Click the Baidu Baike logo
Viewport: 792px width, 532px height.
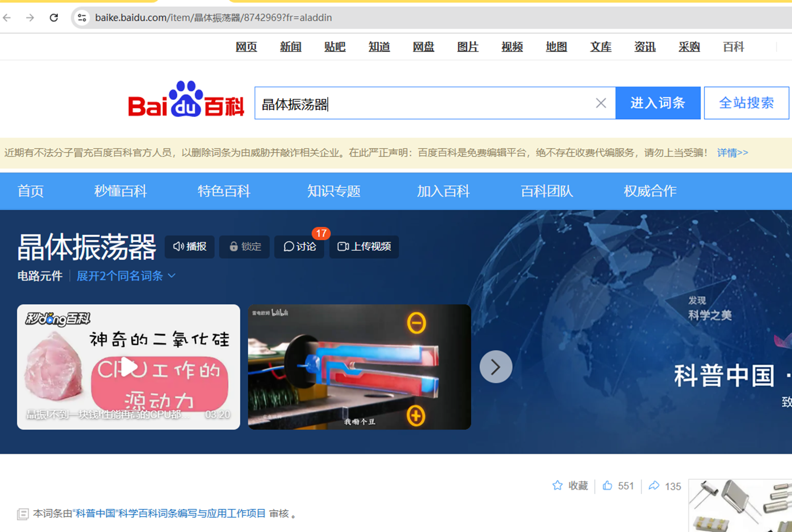click(x=186, y=99)
